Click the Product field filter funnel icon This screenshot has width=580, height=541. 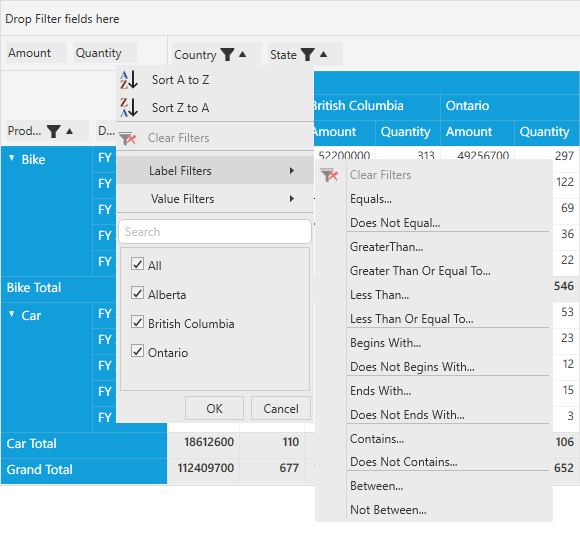[54, 131]
